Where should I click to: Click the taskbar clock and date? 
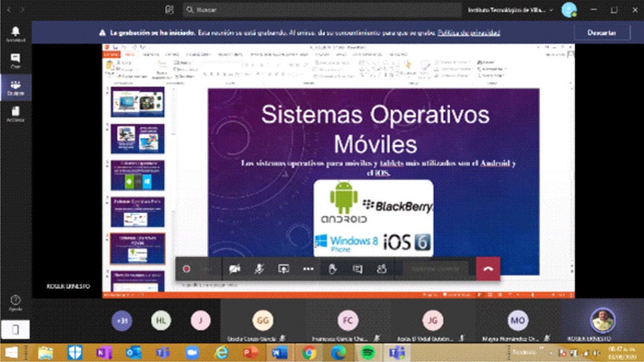click(623, 353)
